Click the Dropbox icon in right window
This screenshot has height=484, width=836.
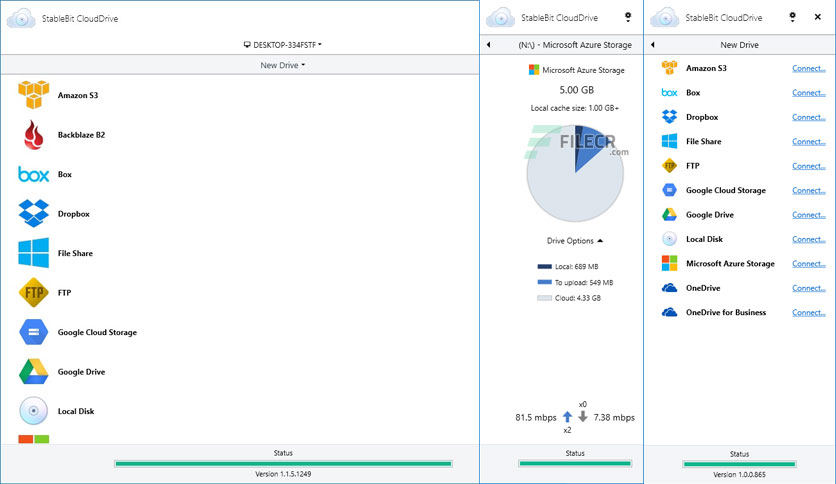(x=669, y=117)
